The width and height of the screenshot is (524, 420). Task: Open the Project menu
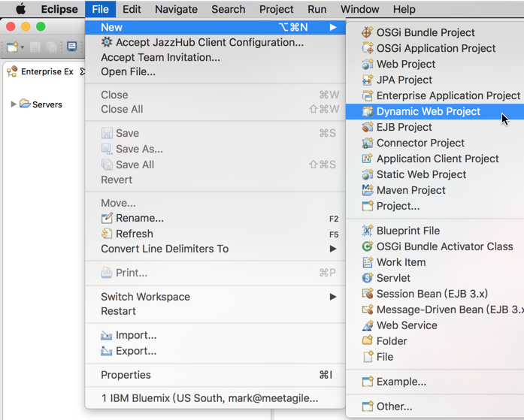277,9
